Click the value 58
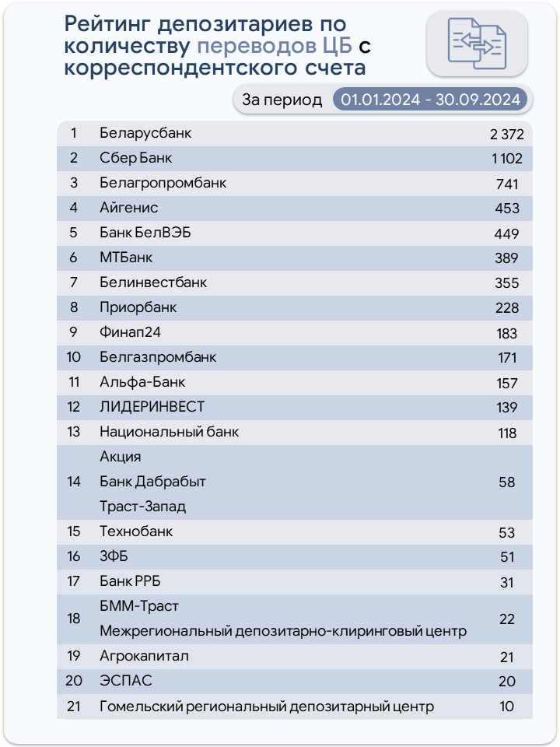Screen dimensions: 560x747 (506, 482)
